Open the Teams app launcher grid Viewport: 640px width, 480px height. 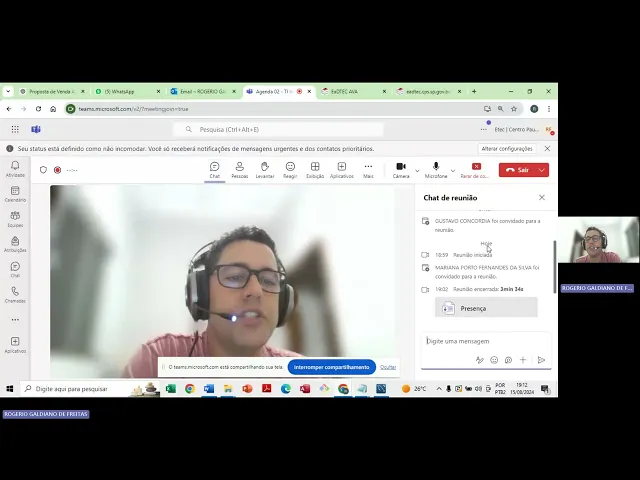pos(15,129)
